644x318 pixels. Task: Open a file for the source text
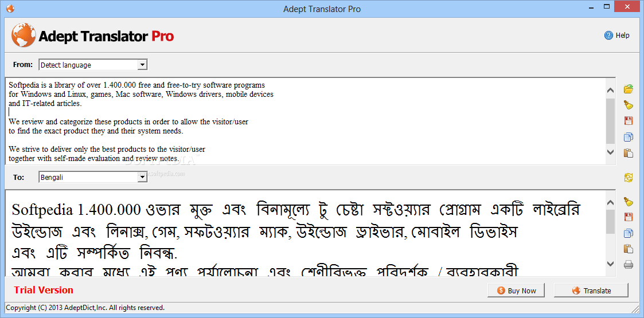[x=629, y=89]
